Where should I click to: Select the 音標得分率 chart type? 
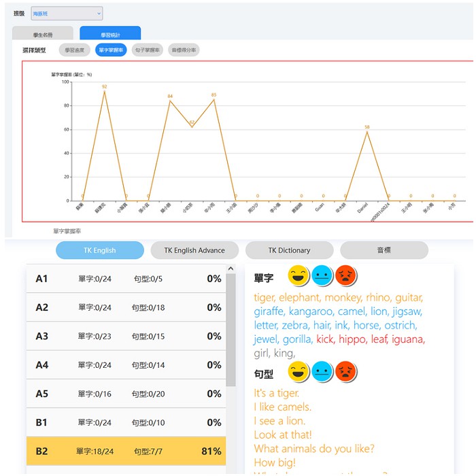184,50
